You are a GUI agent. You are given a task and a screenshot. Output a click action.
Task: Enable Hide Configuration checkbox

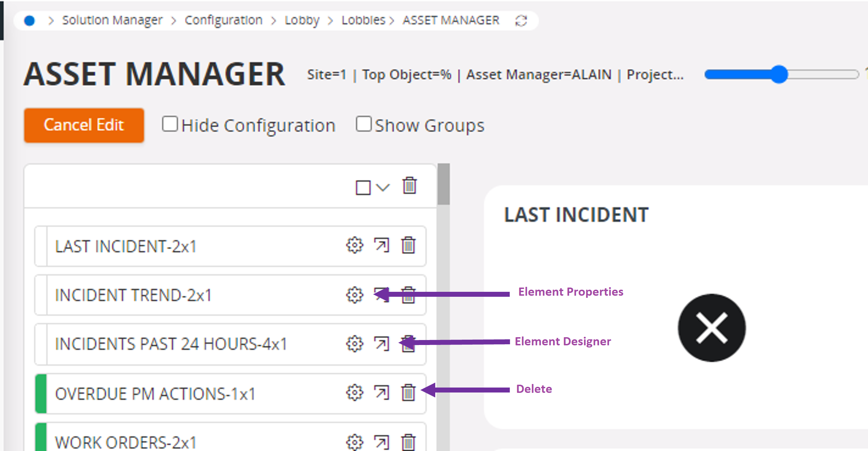[170, 124]
